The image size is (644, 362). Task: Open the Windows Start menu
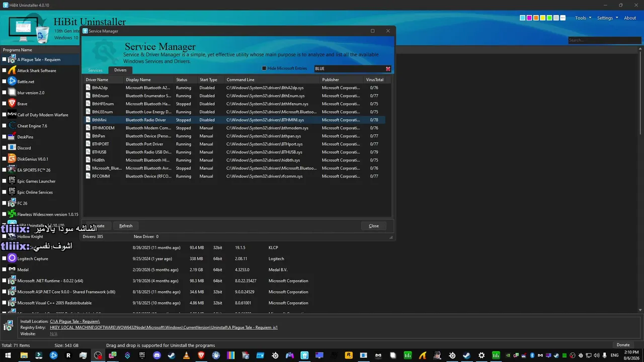coord(8,355)
